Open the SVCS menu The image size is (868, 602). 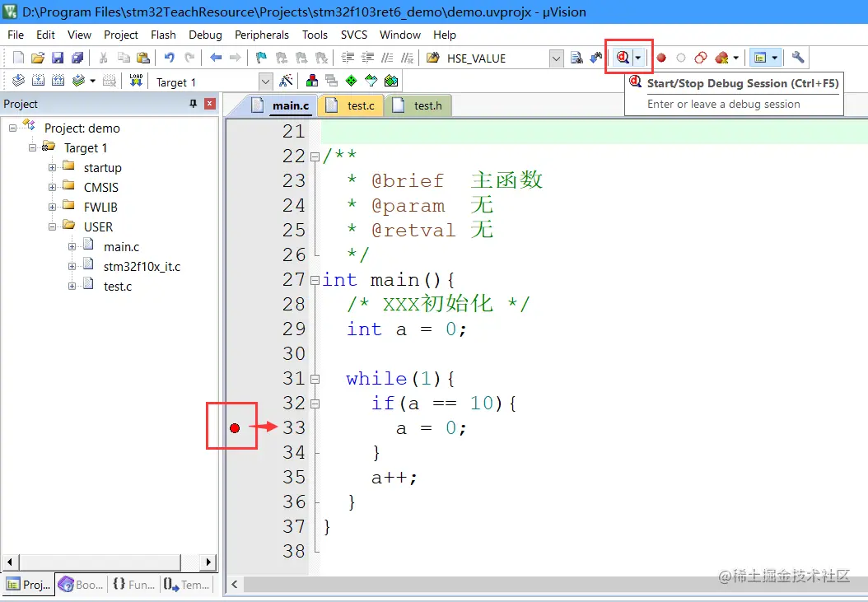pos(354,35)
